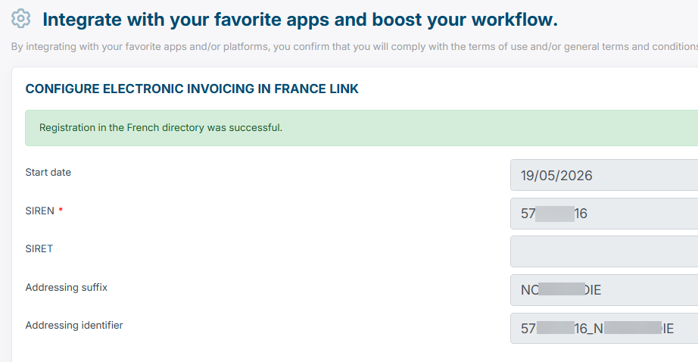
Task: Click the gray redacted block in Addressing suffix
Action: click(561, 289)
